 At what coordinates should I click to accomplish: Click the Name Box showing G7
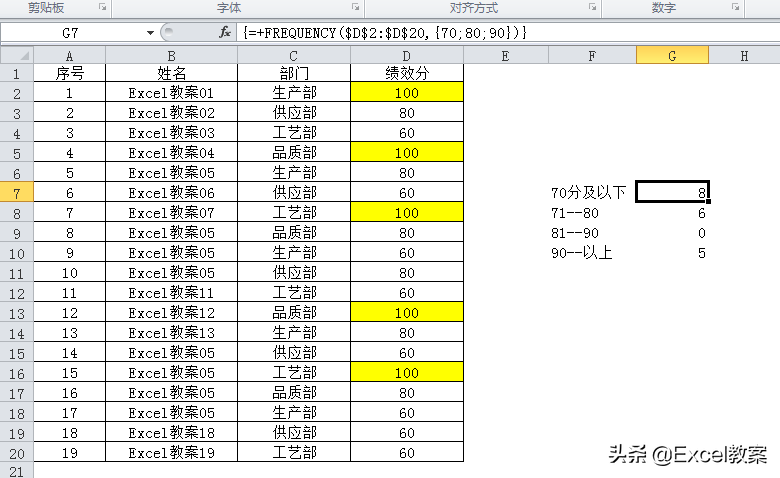[71, 33]
